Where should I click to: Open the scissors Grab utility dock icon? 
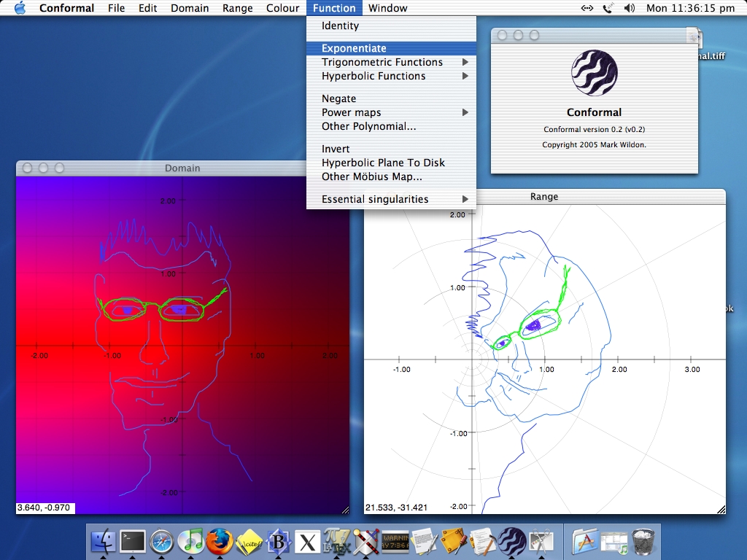coord(541,542)
